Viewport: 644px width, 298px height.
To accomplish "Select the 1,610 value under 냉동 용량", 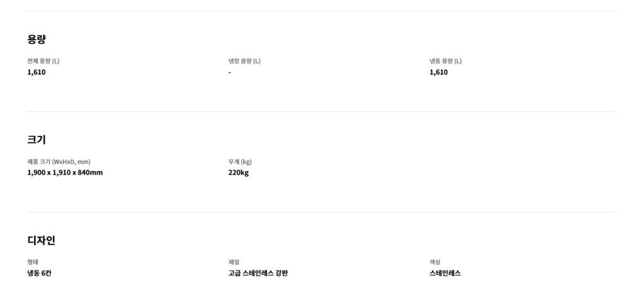I will [438, 72].
